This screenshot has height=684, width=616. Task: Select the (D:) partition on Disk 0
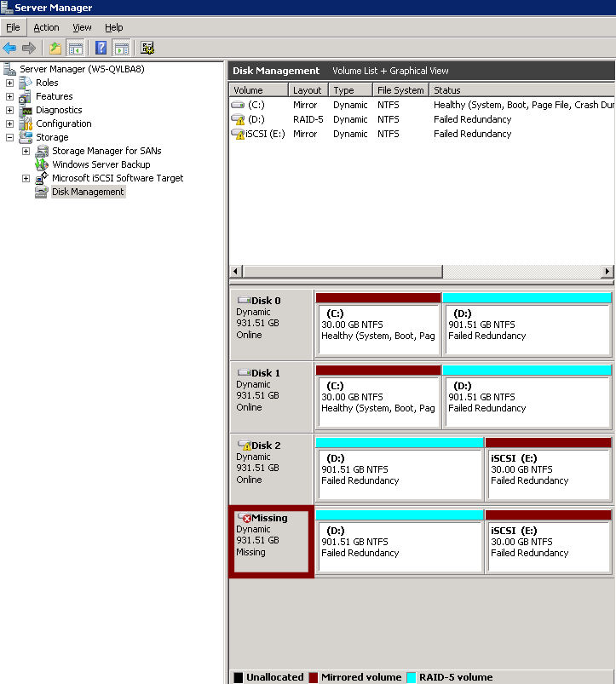click(x=527, y=325)
